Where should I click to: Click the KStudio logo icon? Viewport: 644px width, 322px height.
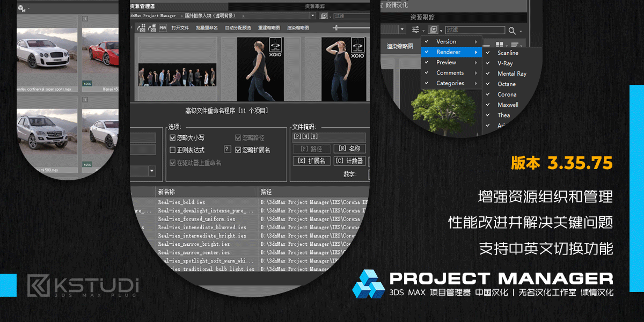(39, 286)
